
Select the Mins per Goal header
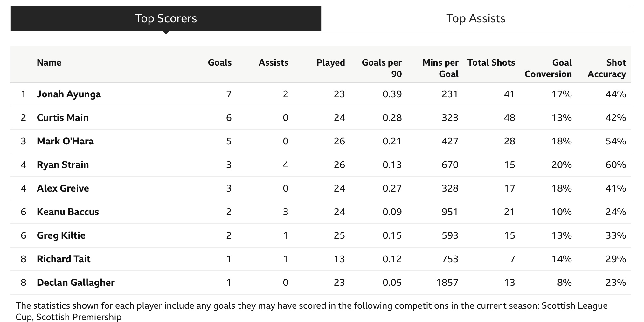pos(440,68)
